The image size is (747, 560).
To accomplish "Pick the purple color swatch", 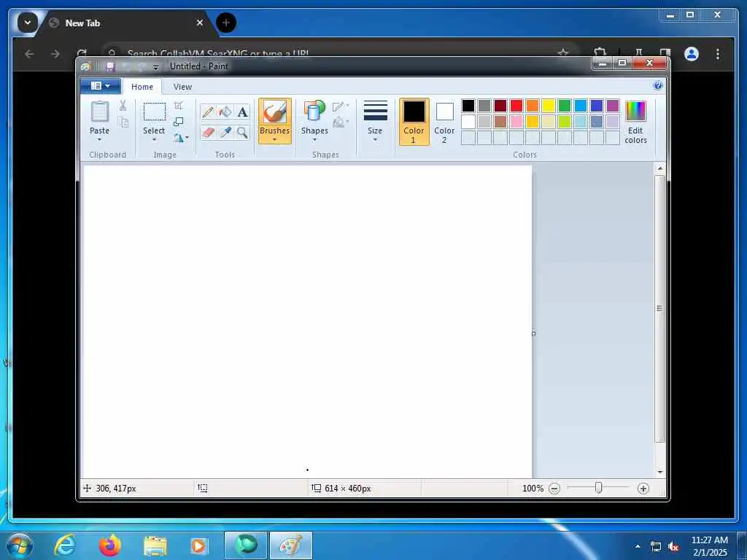I will click(613, 106).
